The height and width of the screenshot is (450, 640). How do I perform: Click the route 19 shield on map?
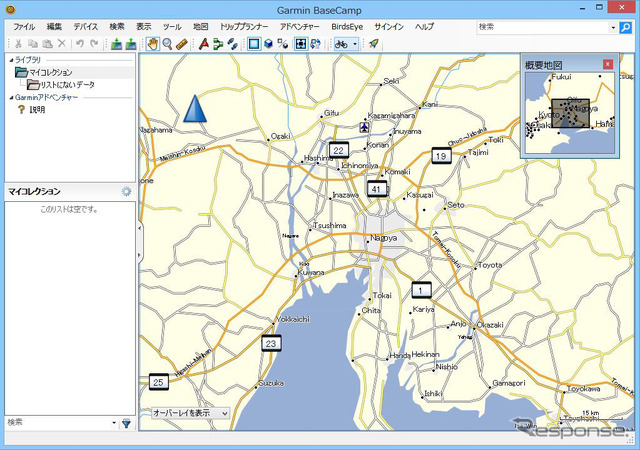coord(441,156)
